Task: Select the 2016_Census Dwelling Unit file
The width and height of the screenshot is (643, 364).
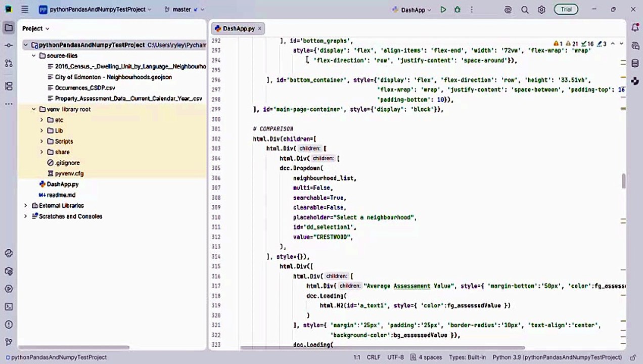Action: coord(126,66)
